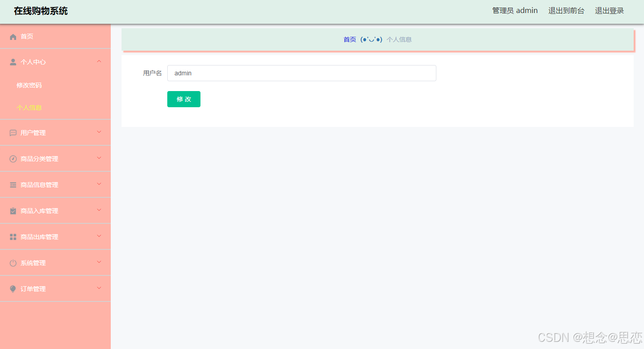Expand the 系统管理 chevron
This screenshot has width=644, height=349.
click(99, 262)
